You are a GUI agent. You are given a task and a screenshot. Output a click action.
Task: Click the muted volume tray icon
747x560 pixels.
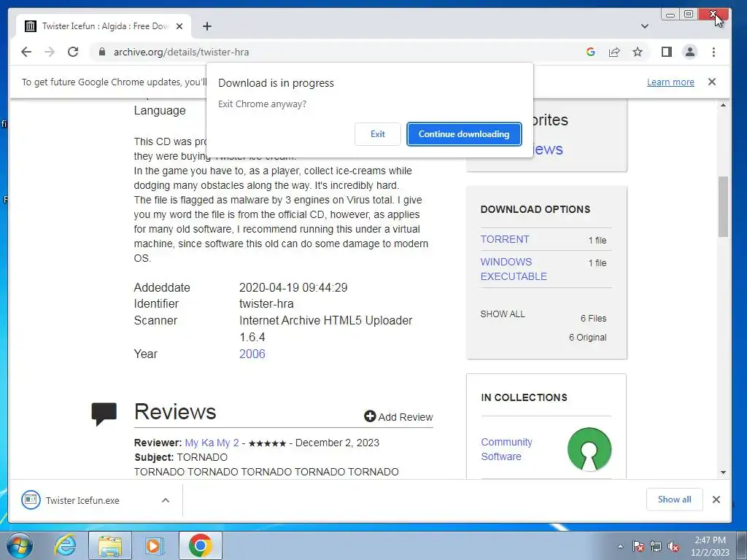click(673, 546)
